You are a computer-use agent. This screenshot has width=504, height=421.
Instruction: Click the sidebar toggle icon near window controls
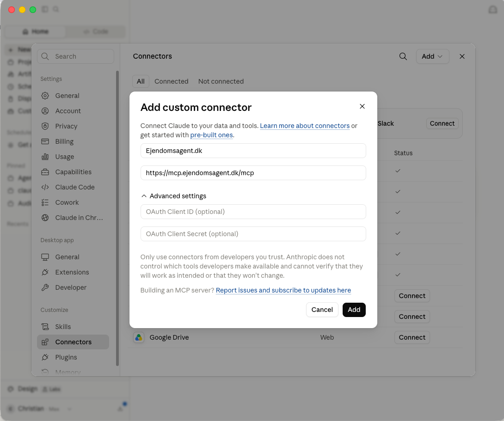pyautogui.click(x=45, y=9)
